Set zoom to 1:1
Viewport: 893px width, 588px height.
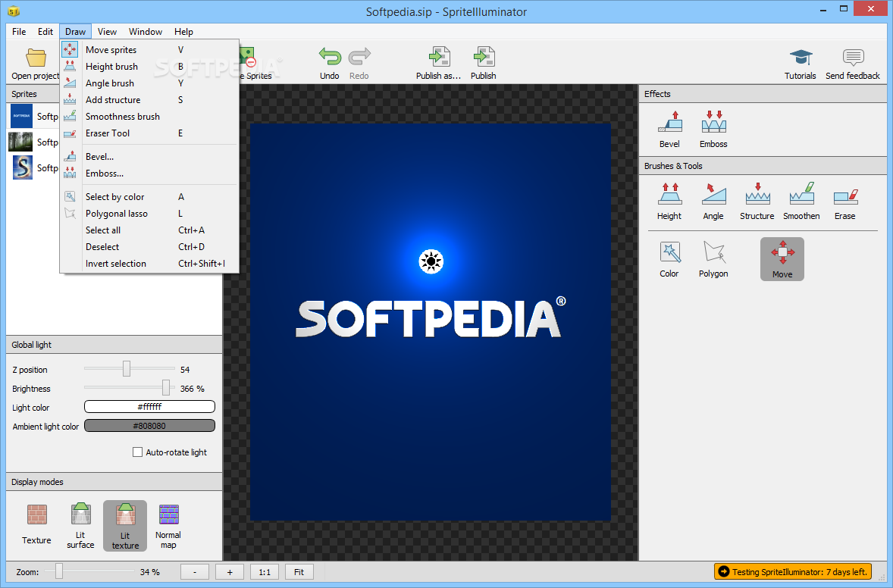point(265,572)
